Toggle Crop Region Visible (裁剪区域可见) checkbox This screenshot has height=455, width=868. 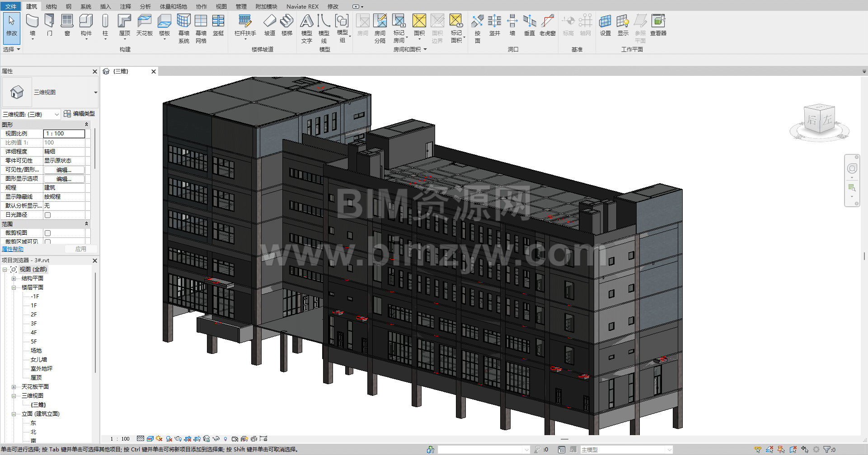coord(47,242)
